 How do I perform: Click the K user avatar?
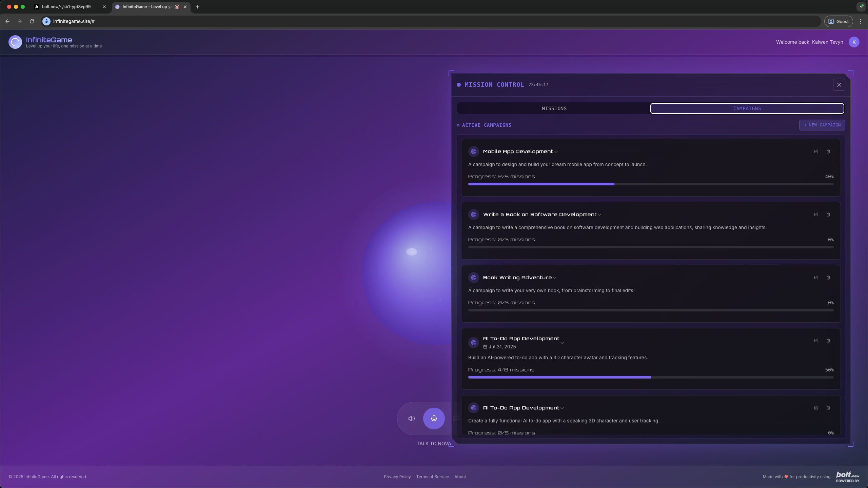pos(854,42)
